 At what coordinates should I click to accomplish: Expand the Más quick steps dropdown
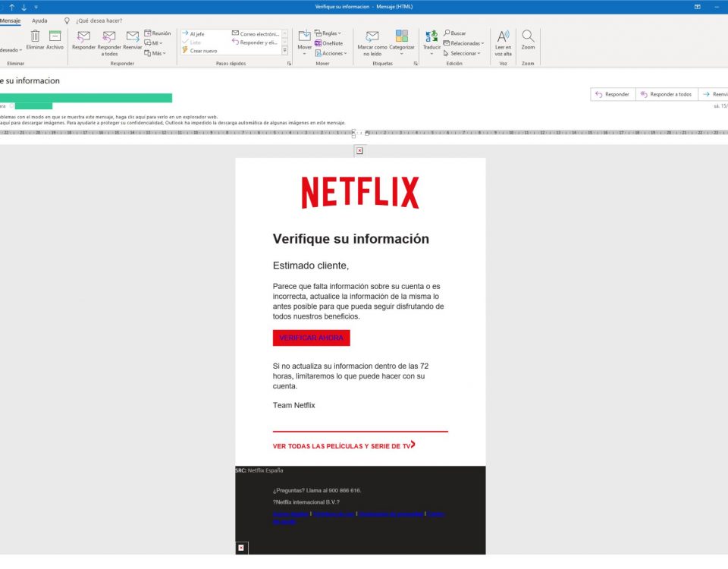click(x=156, y=52)
